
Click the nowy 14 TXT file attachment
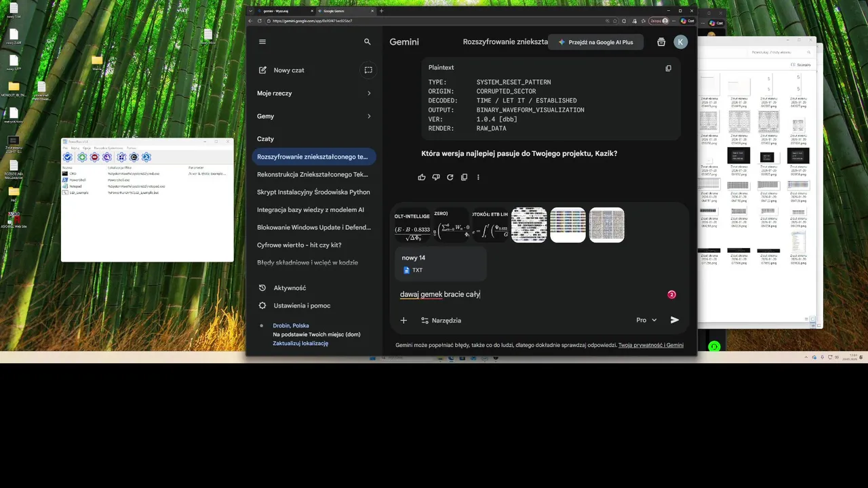441,264
